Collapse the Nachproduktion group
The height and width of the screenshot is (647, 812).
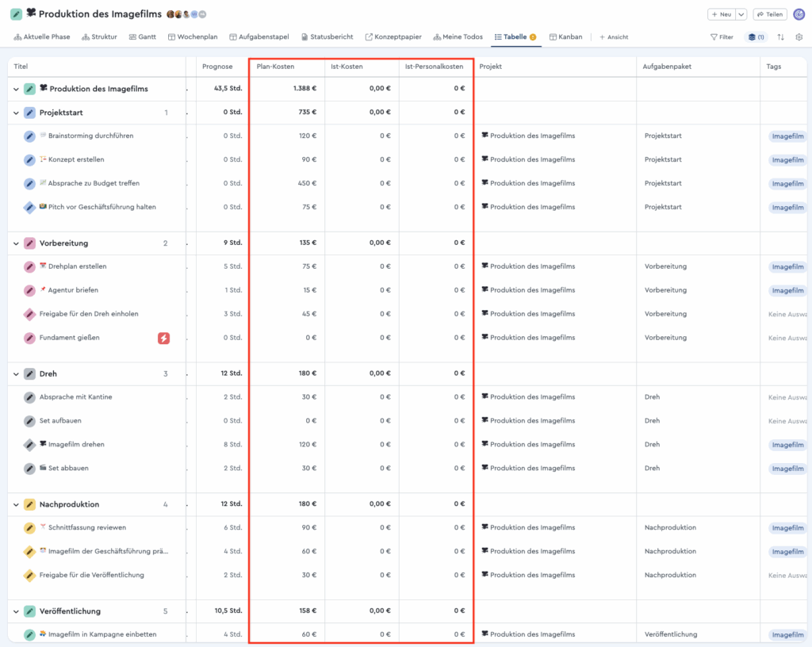pos(16,504)
